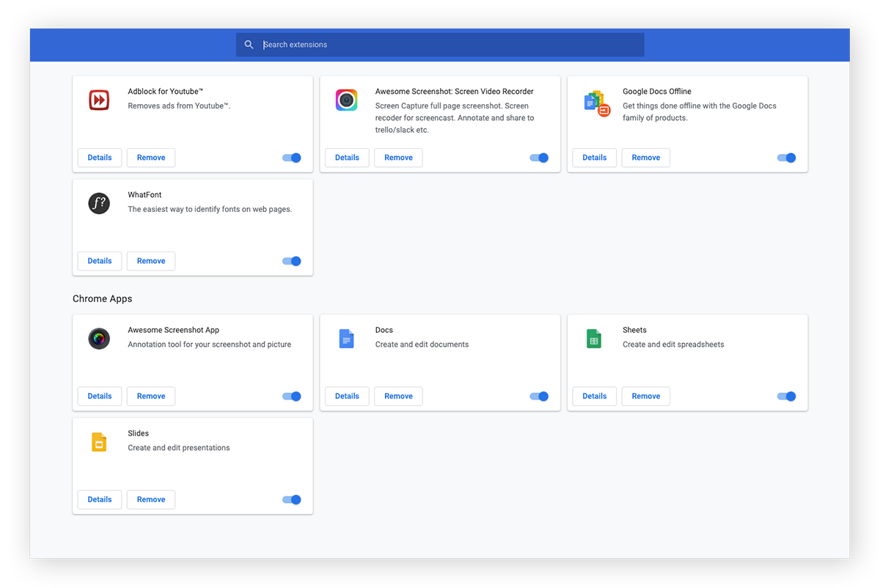Click the 'Slides' title text
This screenshot has width=880, height=588.
coord(139,433)
